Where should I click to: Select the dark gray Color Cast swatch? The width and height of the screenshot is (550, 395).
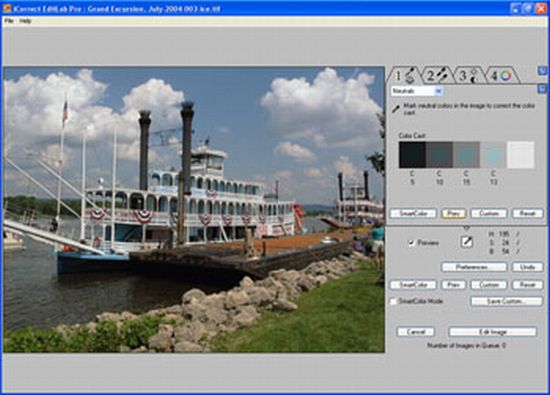[439, 155]
